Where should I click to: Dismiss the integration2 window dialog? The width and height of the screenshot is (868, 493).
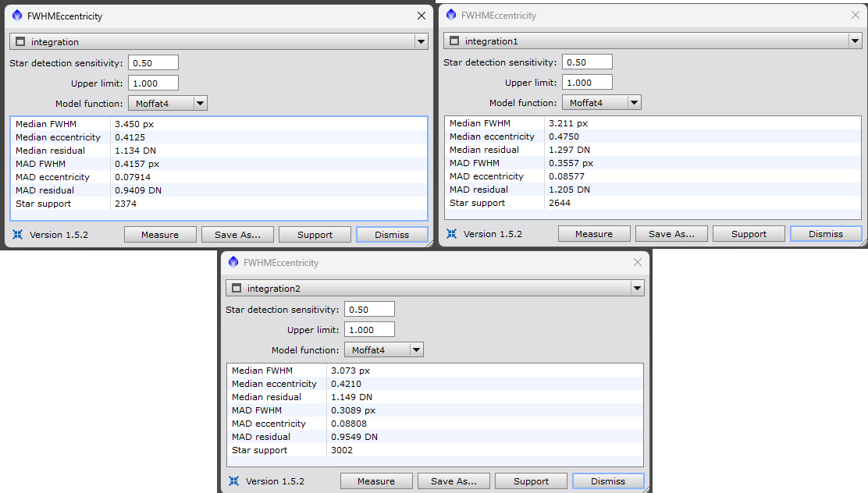608,481
